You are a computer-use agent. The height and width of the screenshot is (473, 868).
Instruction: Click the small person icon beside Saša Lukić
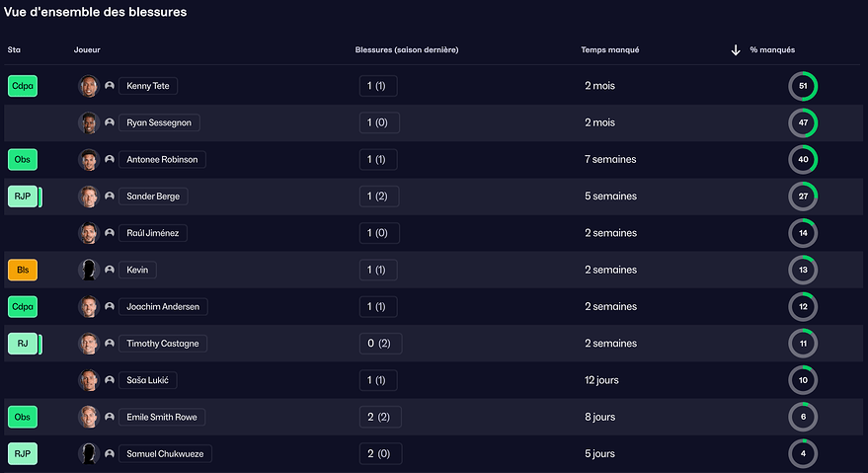click(110, 380)
